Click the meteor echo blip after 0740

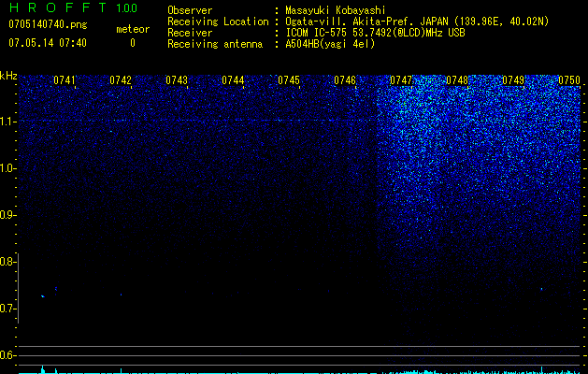tap(43, 296)
